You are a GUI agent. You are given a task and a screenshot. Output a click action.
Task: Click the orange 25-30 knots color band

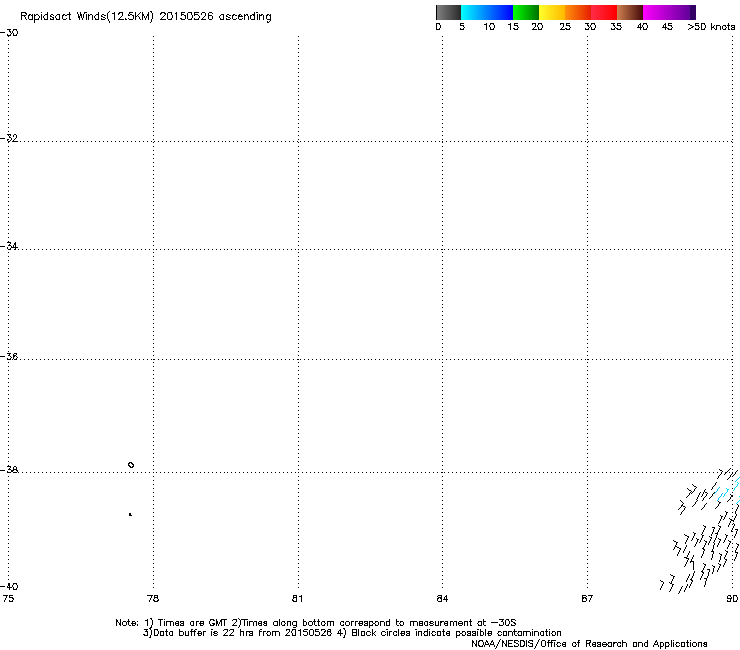pos(578,12)
